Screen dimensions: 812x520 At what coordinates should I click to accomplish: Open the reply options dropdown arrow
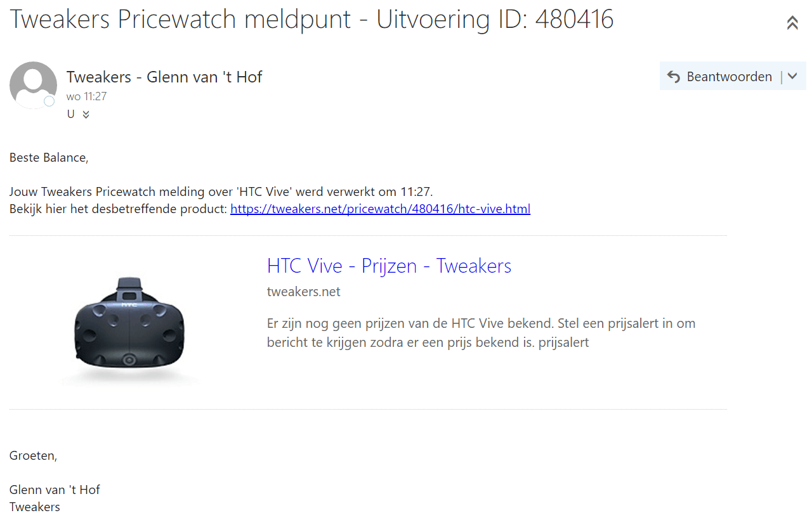(792, 76)
